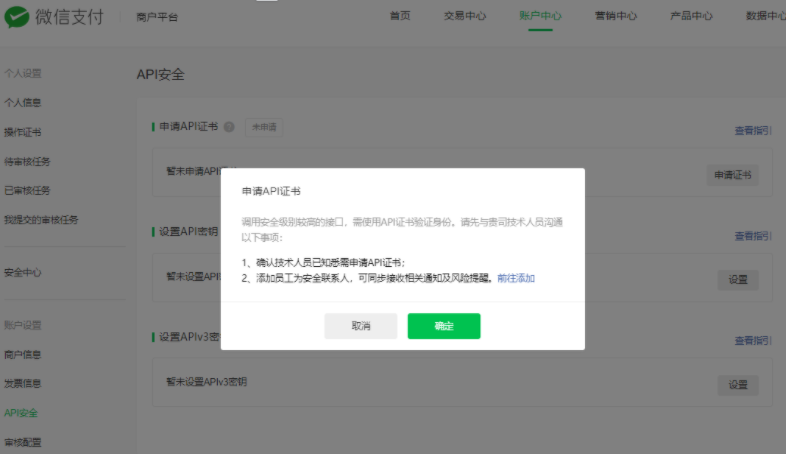Viewport: 786px width, 454px height.
Task: Open 安全中心 in the left menu
Action: 23,272
